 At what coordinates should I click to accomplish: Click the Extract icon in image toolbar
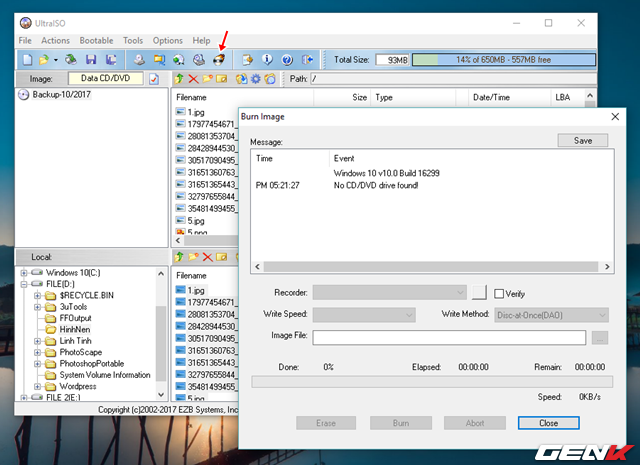241,79
